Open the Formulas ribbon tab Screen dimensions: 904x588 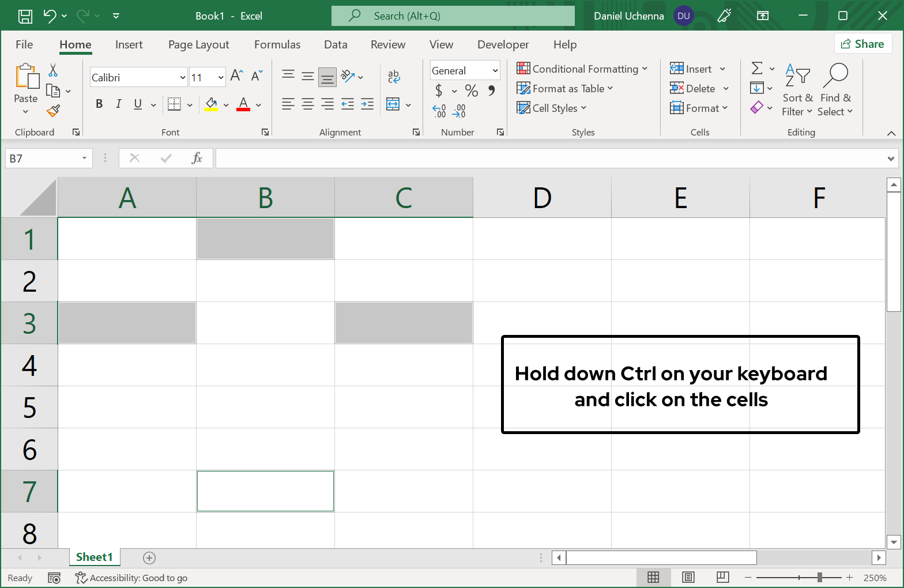(277, 44)
